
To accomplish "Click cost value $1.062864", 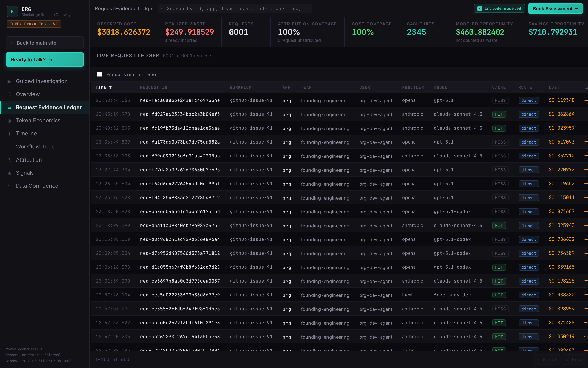I will pyautogui.click(x=561, y=114).
